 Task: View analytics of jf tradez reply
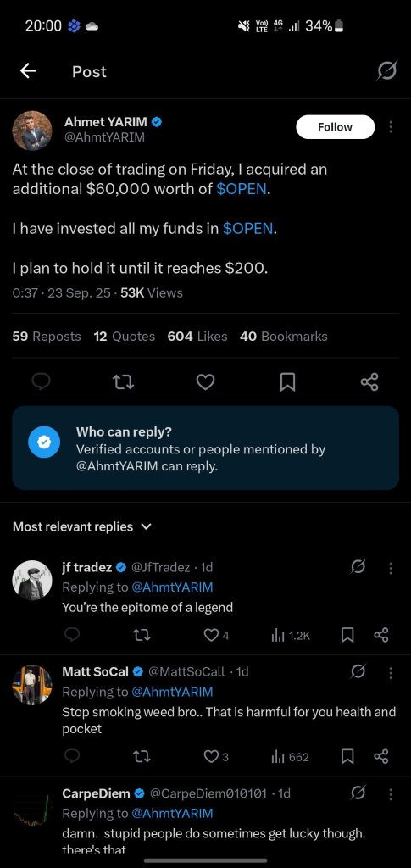291,636
